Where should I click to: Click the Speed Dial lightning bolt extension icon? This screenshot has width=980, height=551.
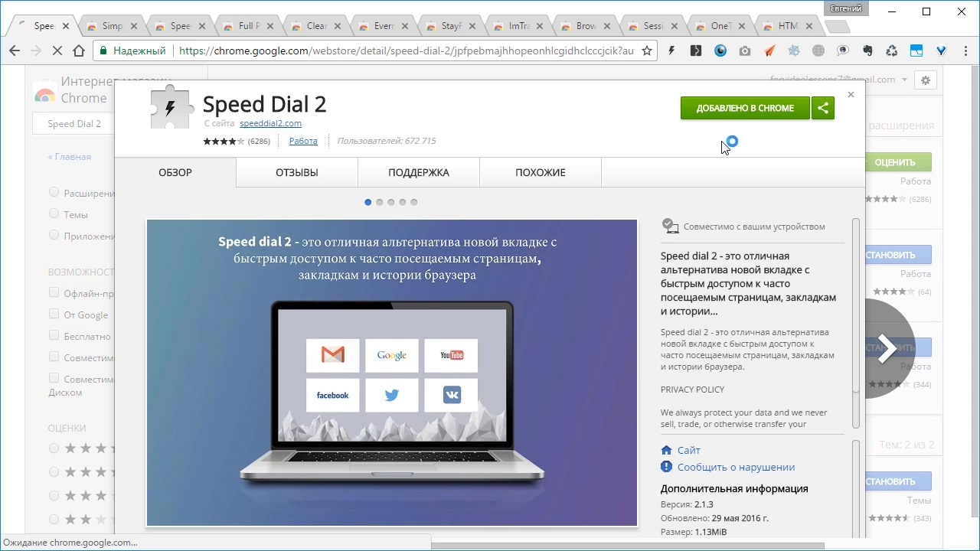(671, 51)
